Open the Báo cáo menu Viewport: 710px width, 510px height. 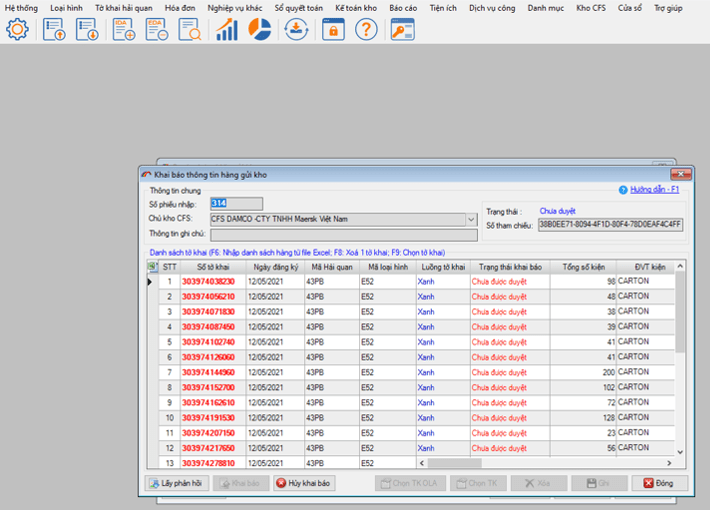[403, 7]
